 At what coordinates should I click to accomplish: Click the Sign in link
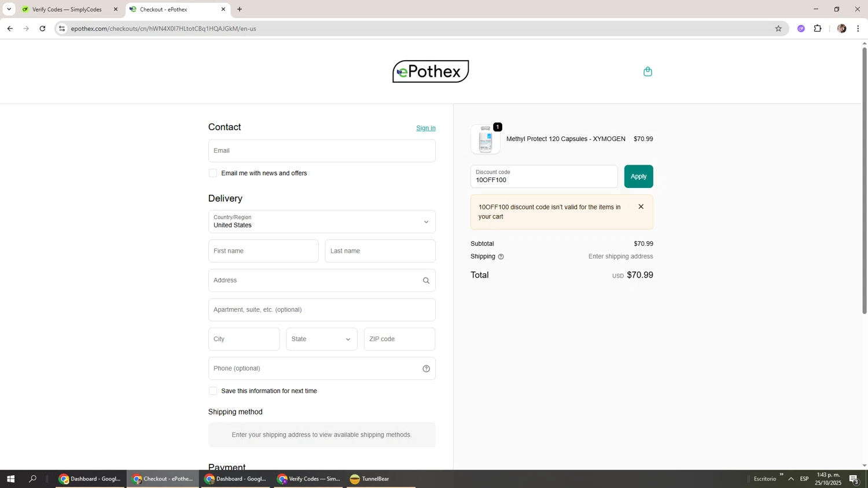[426, 128]
